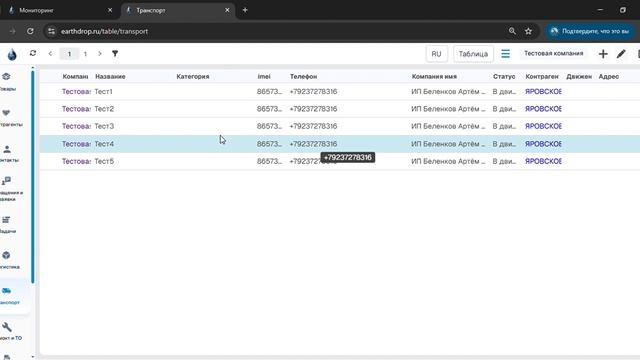Sort by the Название column header
This screenshot has width=640, height=360.
110,76
